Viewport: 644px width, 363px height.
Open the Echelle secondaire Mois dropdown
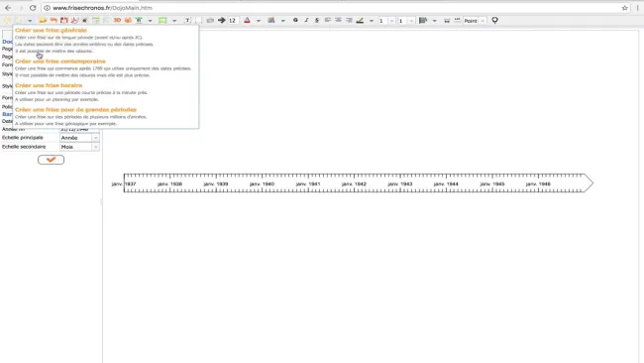point(79,147)
